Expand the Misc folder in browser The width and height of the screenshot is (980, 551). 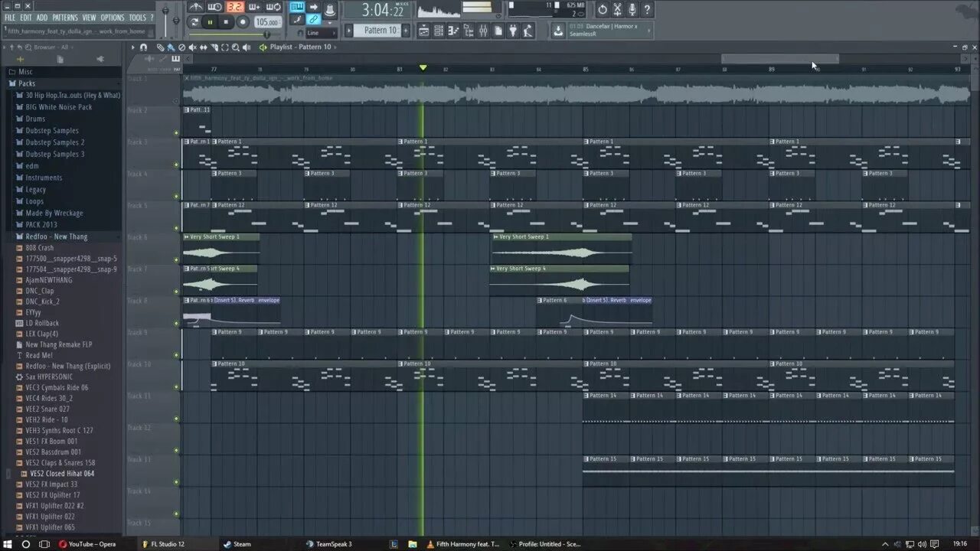click(x=25, y=71)
